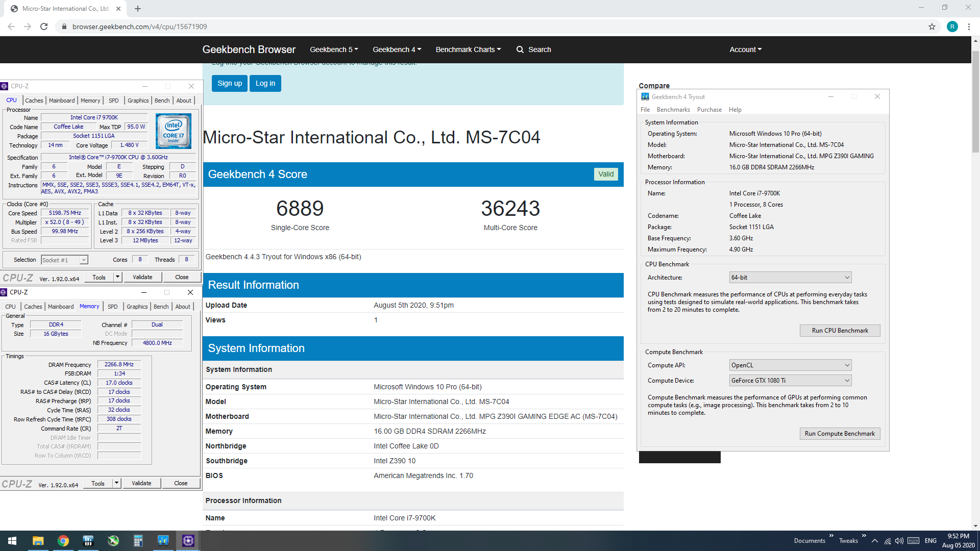
Task: Click the Geekbench Browser home link
Action: [x=249, y=49]
